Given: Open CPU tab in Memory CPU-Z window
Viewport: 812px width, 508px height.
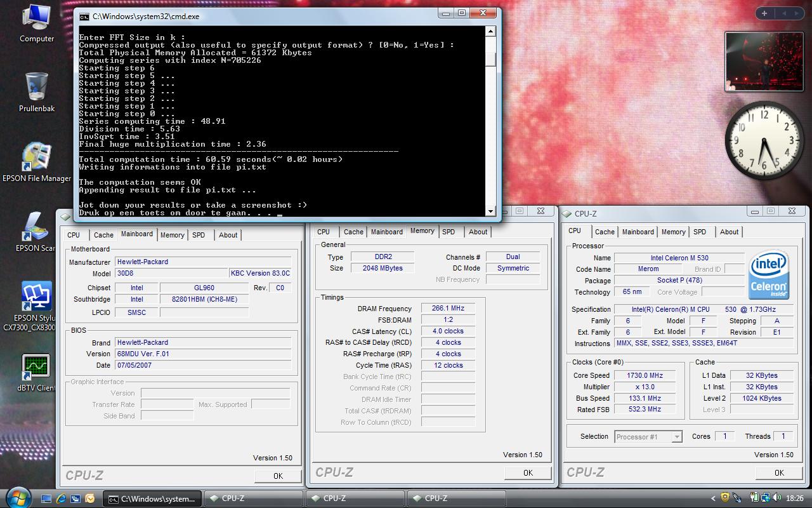Looking at the screenshot, I should coord(324,232).
